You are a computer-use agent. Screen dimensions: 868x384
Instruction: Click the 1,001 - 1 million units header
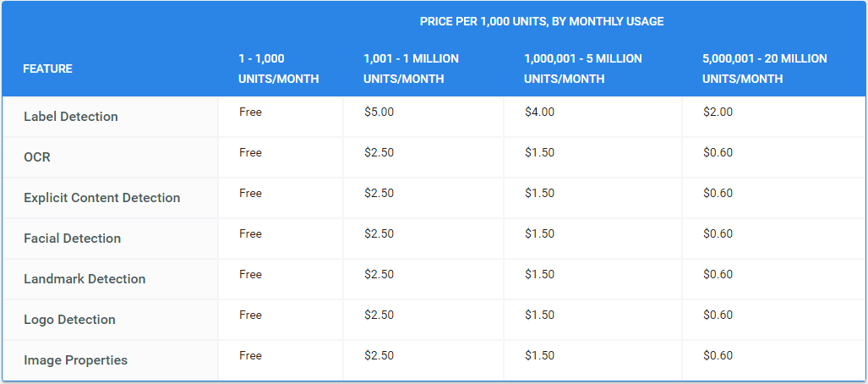pyautogui.click(x=411, y=69)
